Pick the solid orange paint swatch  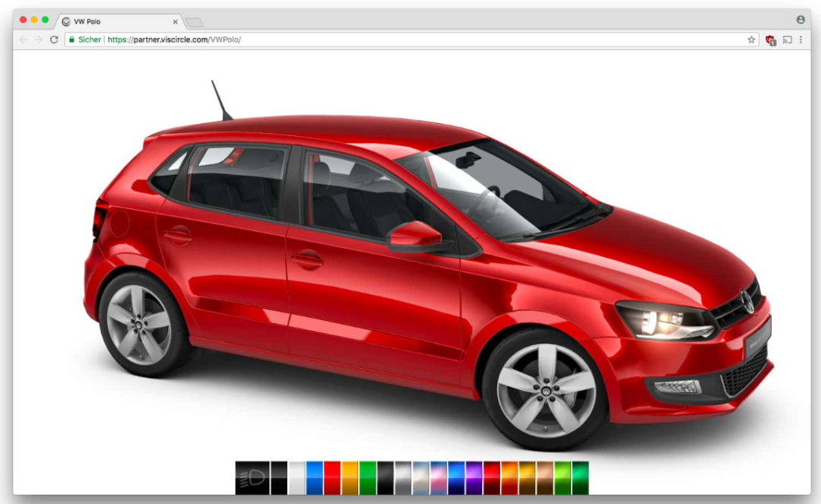tap(350, 477)
